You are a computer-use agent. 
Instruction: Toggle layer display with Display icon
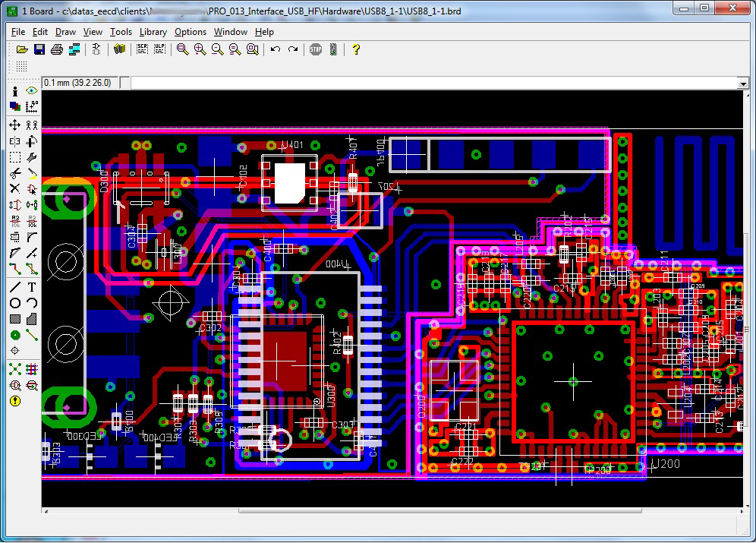click(14, 107)
